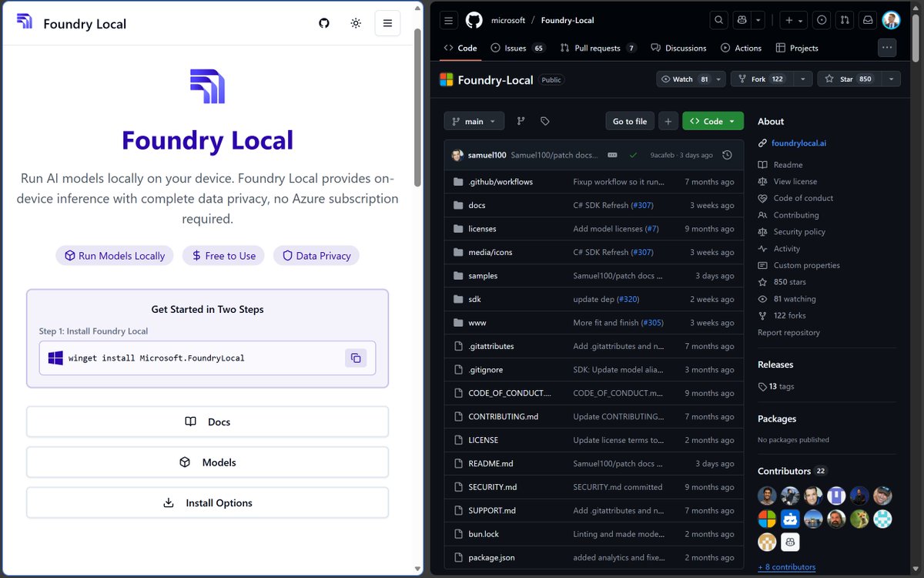Open the GitHub octocat icon in Foundry Local header
The width and height of the screenshot is (924, 578).
point(323,23)
